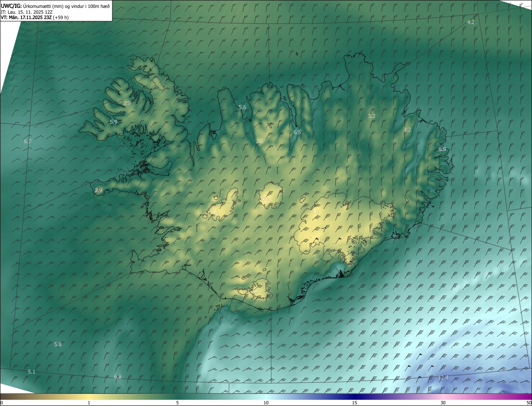Click the 5.1 value label on the map
The width and height of the screenshot is (532, 406).
32,372
